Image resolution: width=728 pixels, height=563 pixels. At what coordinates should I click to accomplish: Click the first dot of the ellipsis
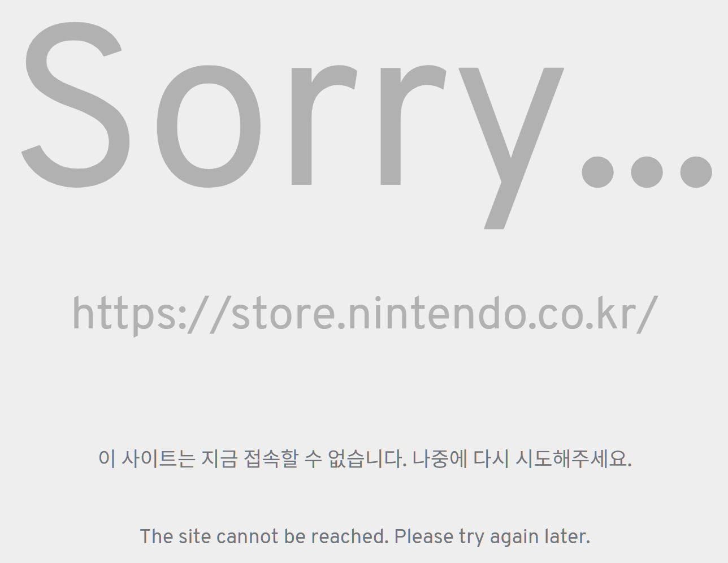pos(598,172)
